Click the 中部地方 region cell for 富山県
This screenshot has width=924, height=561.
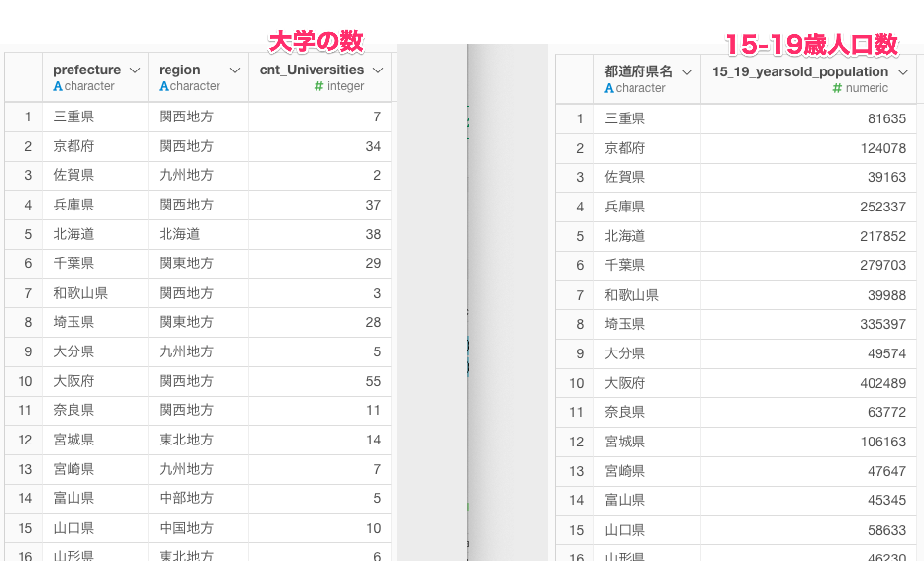pos(198,499)
